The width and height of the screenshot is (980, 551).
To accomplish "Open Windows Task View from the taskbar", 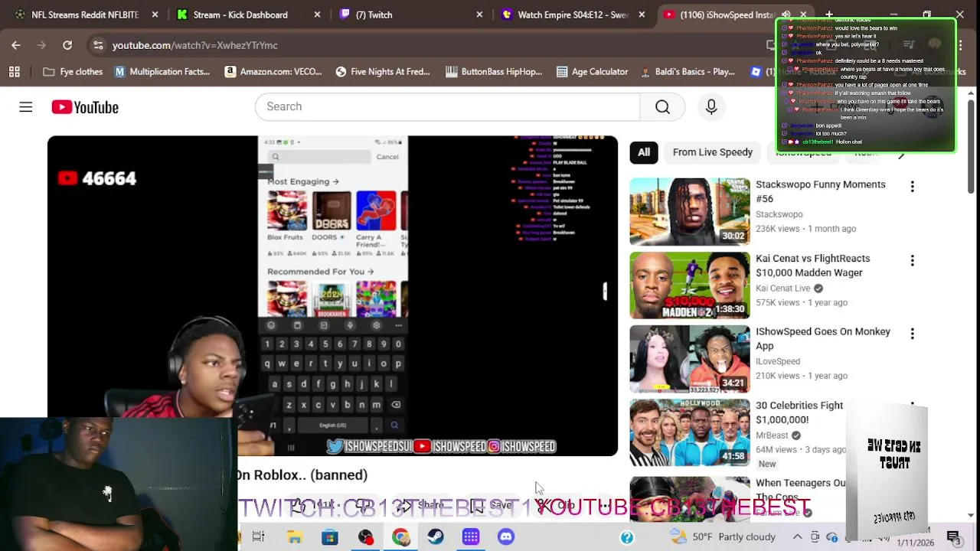I will pos(258,537).
